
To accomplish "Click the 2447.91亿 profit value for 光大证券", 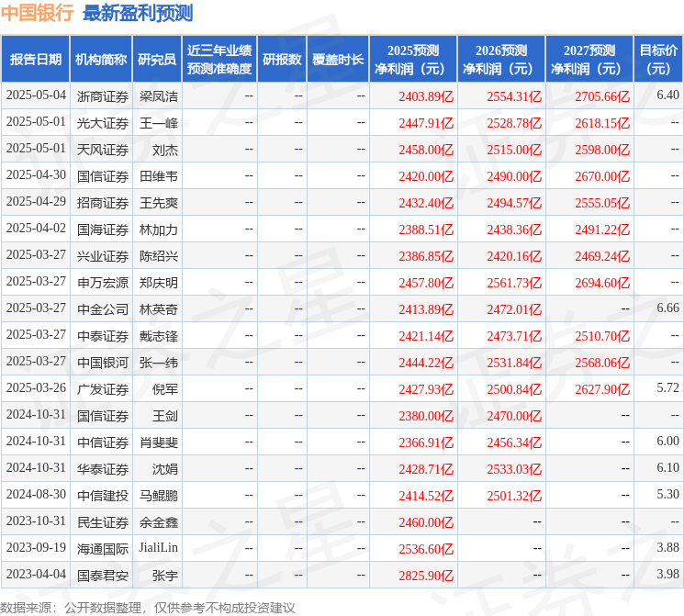I will pos(426,123).
